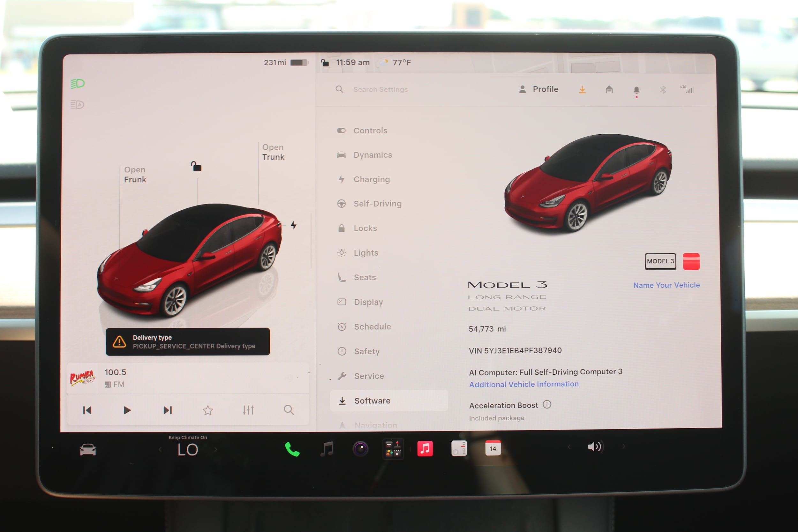Tap the charge port lightning bolt icon

294,225
